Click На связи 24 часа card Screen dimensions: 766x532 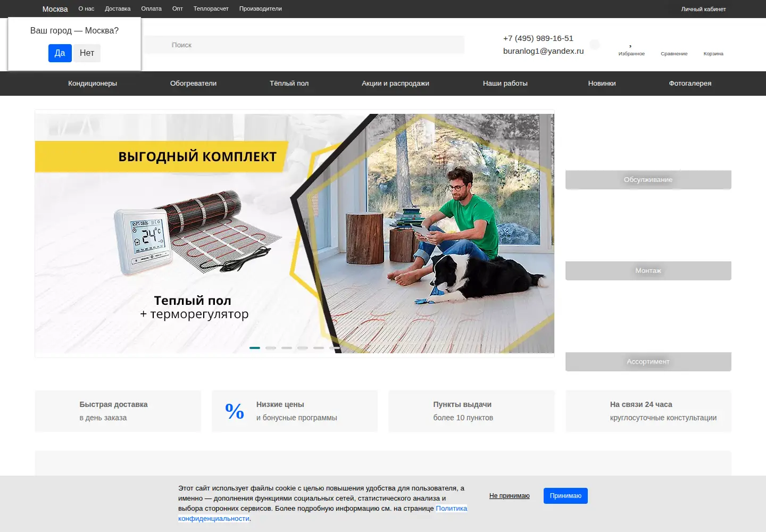click(648, 411)
